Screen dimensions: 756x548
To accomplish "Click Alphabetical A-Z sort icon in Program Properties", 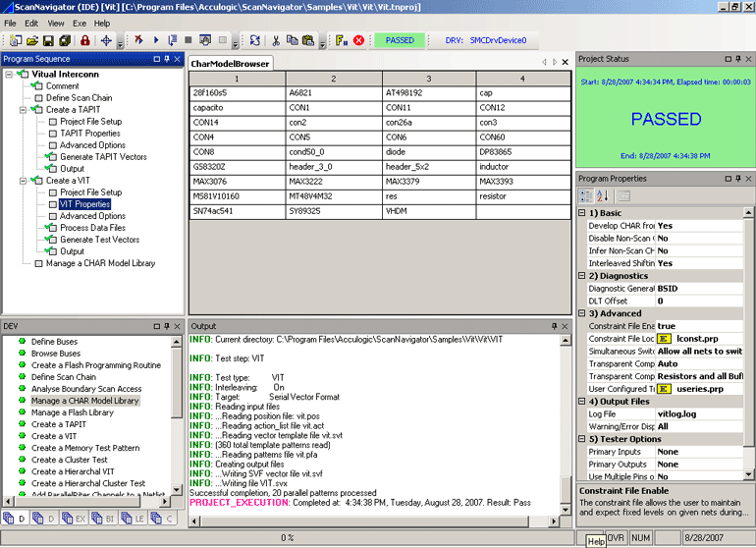I will coord(603,195).
